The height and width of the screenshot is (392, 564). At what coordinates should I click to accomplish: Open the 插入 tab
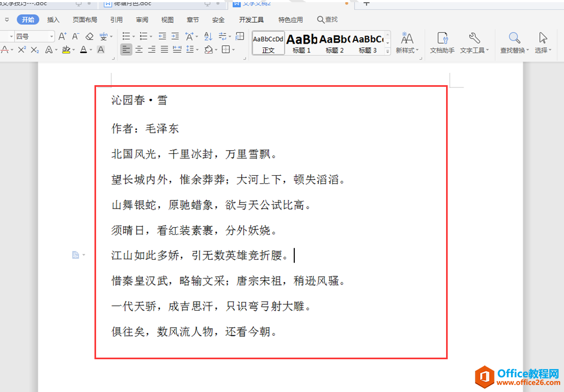(54, 20)
